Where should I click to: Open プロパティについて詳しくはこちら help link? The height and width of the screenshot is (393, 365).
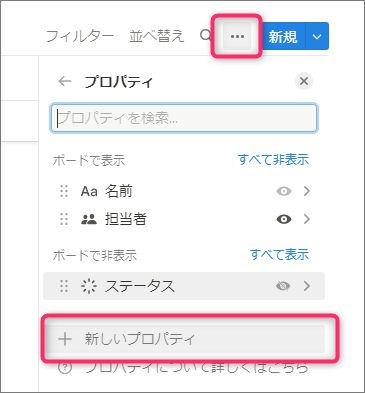197,368
